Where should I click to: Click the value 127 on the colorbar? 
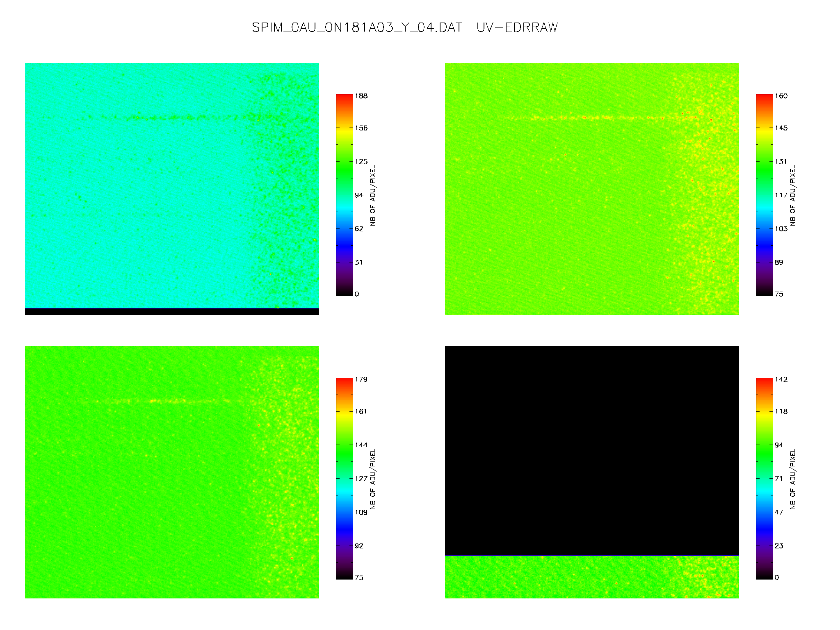(x=361, y=479)
